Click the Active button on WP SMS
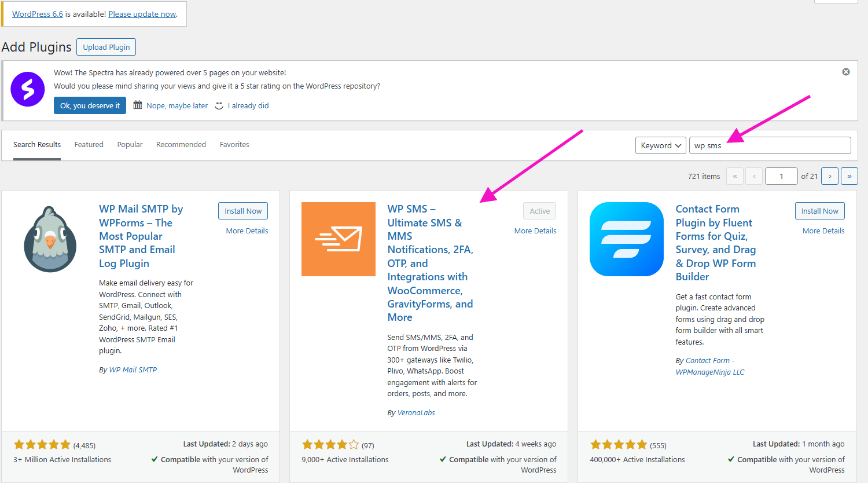 [x=540, y=211]
